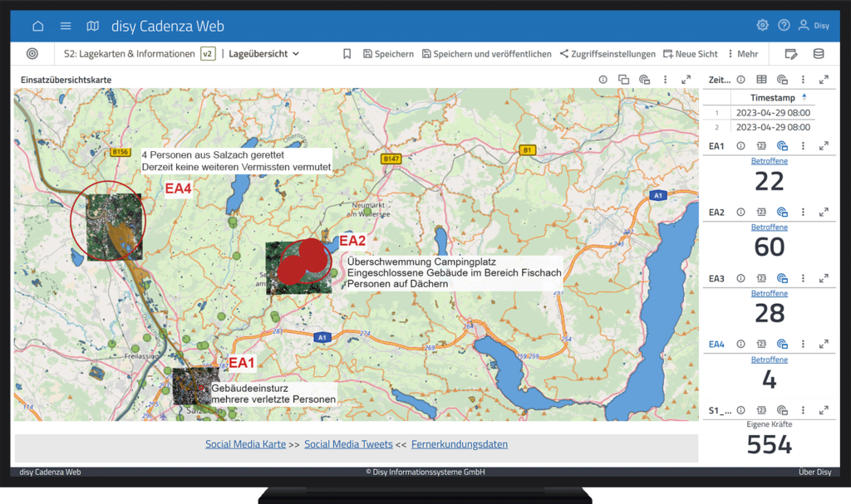
Task: Open the edit/design mode icon
Action: 791,54
